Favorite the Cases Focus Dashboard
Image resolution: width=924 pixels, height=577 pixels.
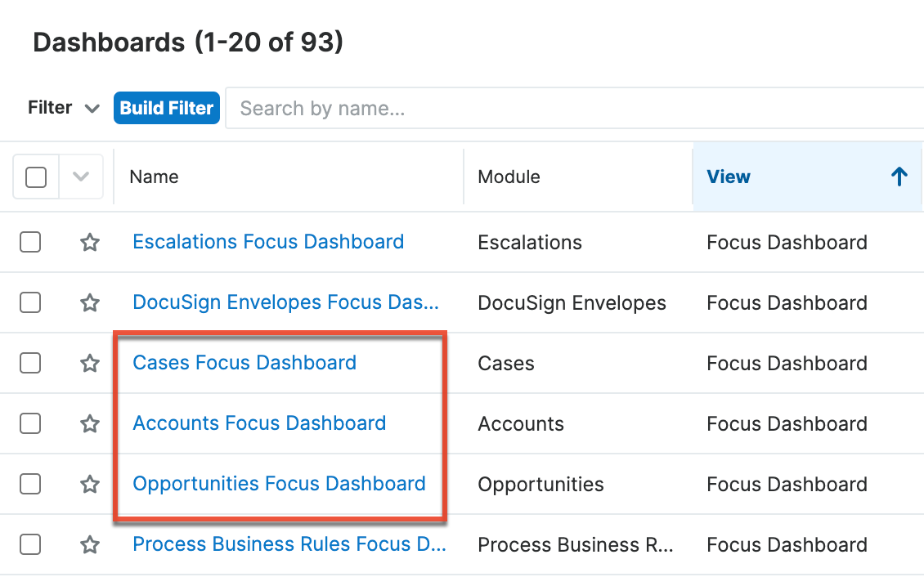pos(90,363)
